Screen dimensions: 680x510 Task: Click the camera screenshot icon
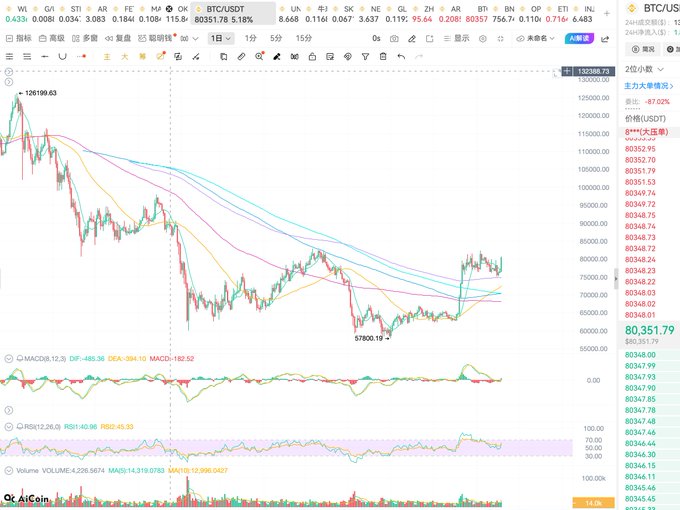(x=394, y=39)
